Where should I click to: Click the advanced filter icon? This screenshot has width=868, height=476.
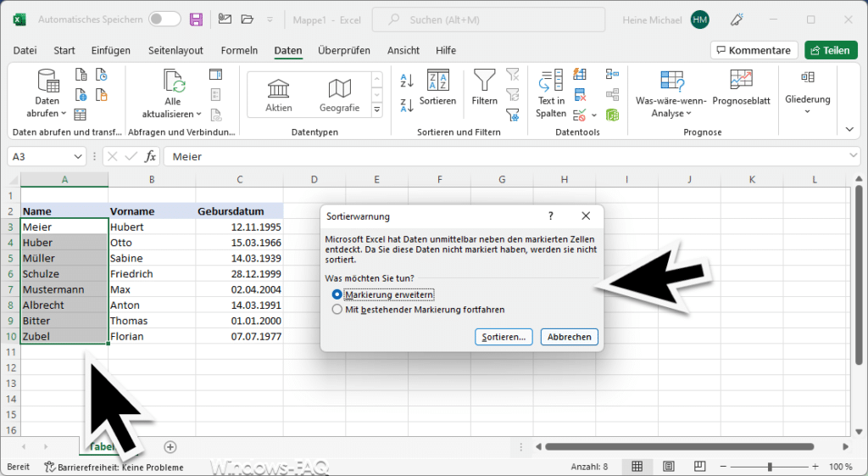pyautogui.click(x=513, y=115)
